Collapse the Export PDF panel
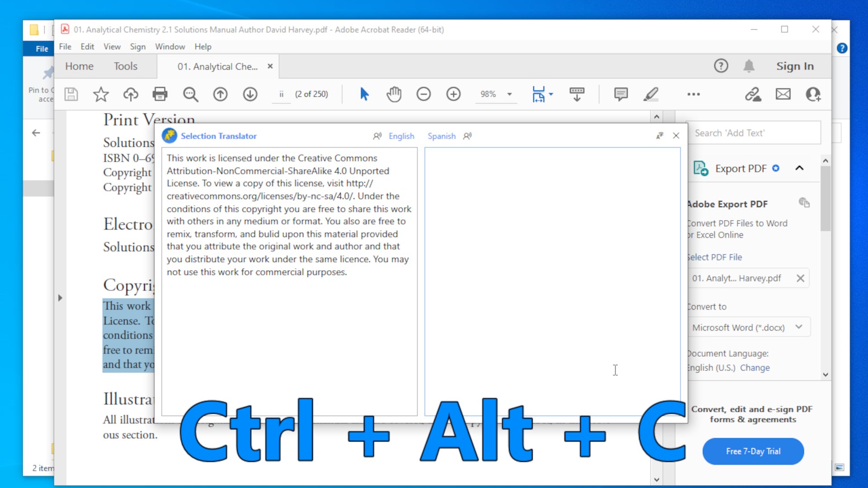Viewport: 868px width, 488px height. coord(799,168)
